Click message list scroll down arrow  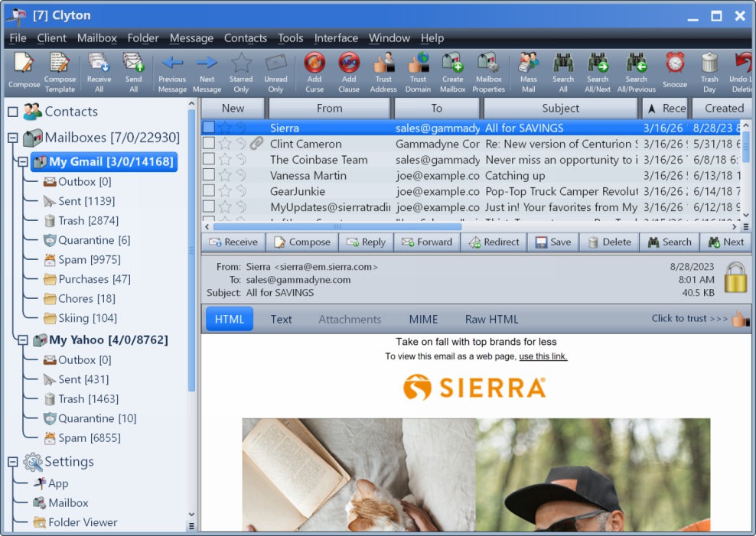746,216
